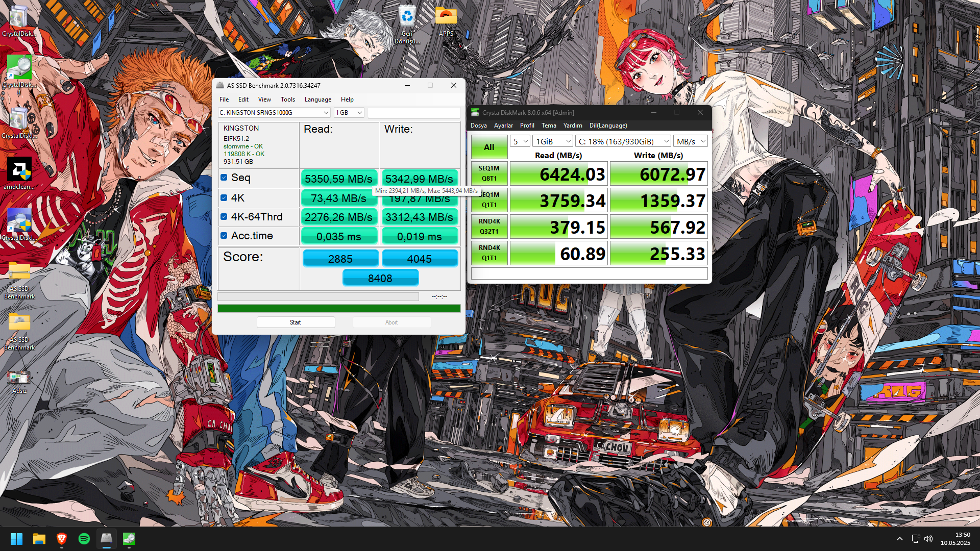This screenshot has width=980, height=551.
Task: Minimize the CrystalDiskMark window
Action: [654, 112]
